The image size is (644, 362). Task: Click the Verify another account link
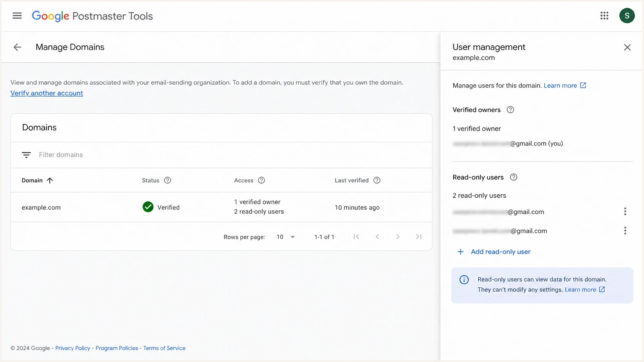[x=47, y=93]
